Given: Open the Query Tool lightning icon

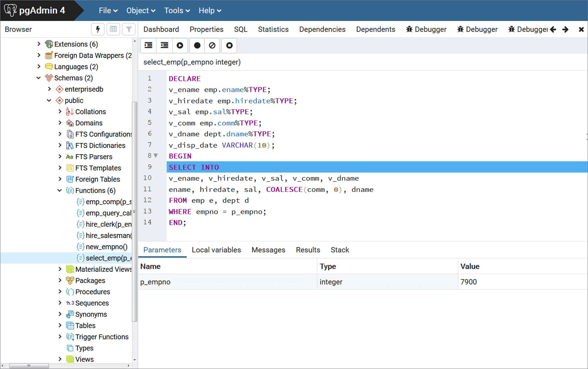Looking at the screenshot, I should [98, 29].
